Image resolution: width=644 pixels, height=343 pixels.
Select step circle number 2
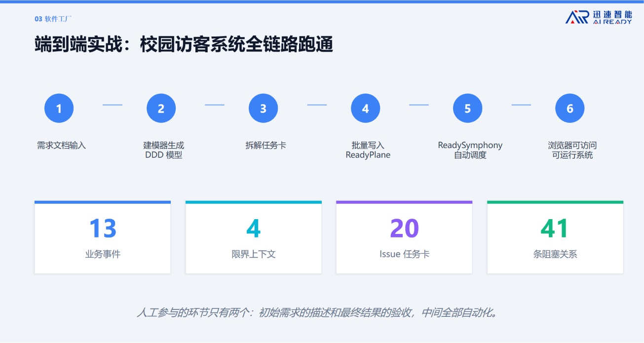[161, 108]
